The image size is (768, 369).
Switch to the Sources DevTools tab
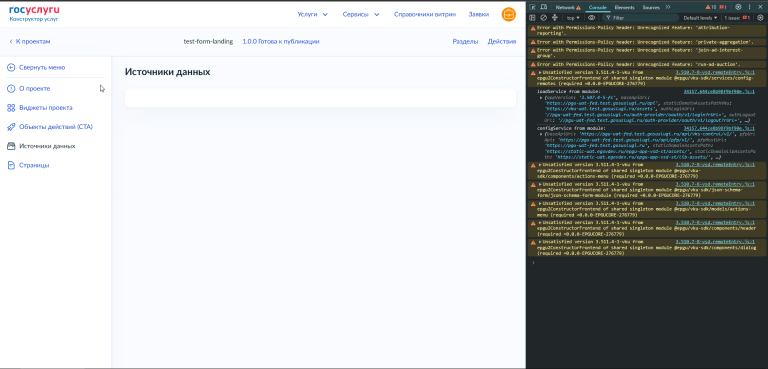click(x=651, y=7)
